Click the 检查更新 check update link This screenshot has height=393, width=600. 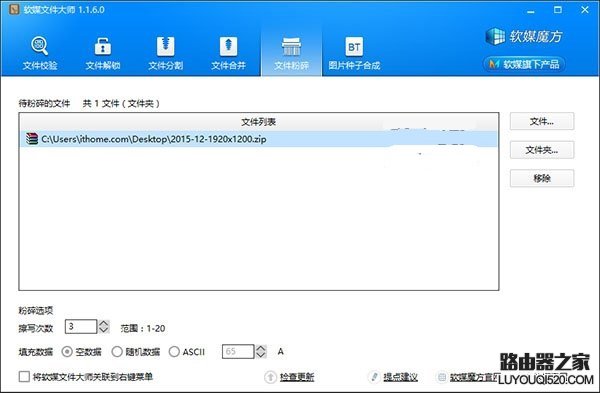tap(297, 377)
